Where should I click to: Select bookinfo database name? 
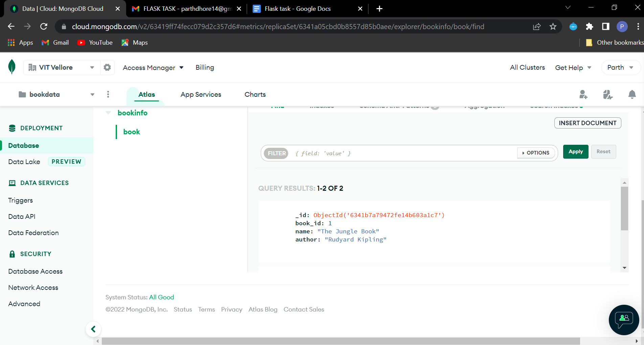pyautogui.click(x=133, y=113)
